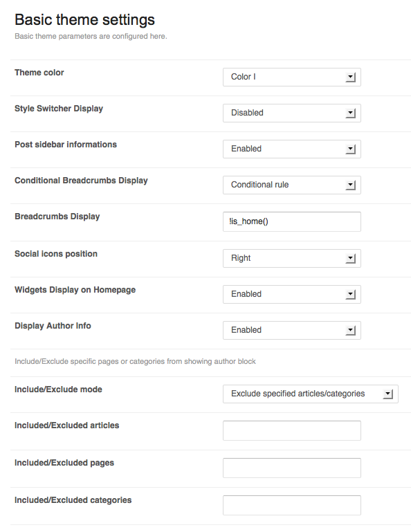This screenshot has height=532, width=411.
Task: Focus the Included/Excluded articles field
Action: pos(291,430)
